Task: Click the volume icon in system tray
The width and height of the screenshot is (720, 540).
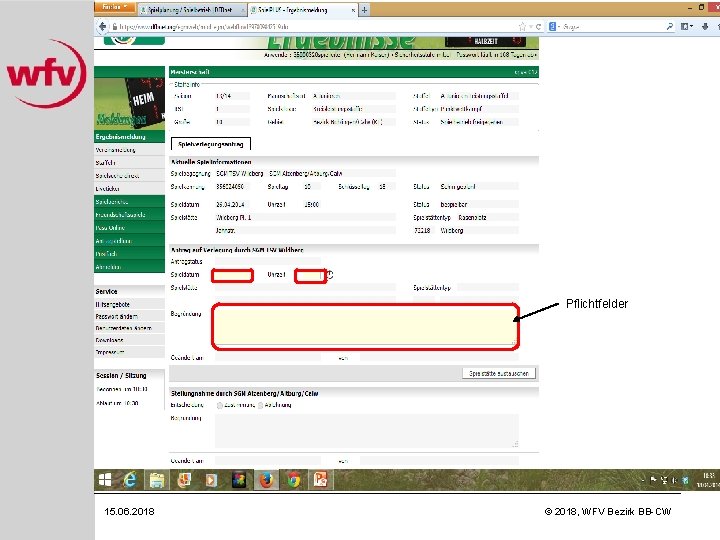Action: click(x=675, y=480)
